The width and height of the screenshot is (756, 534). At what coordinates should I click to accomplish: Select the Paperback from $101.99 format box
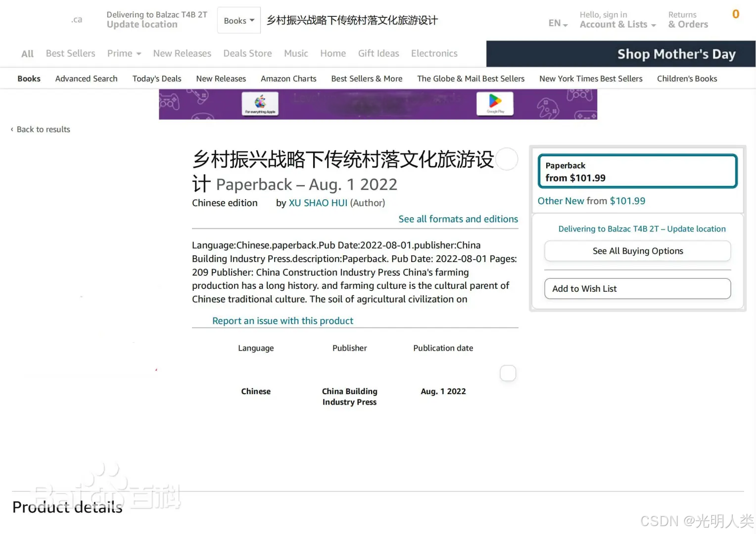click(638, 172)
